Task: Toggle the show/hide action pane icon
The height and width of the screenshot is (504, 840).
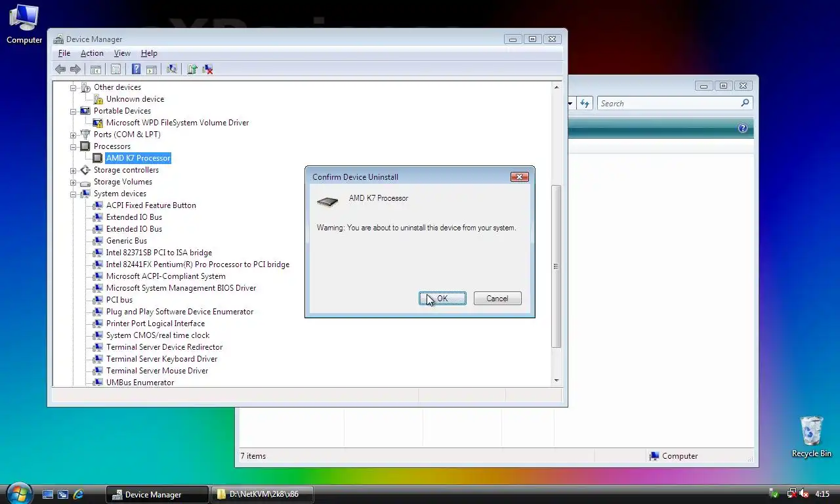Action: [151, 69]
